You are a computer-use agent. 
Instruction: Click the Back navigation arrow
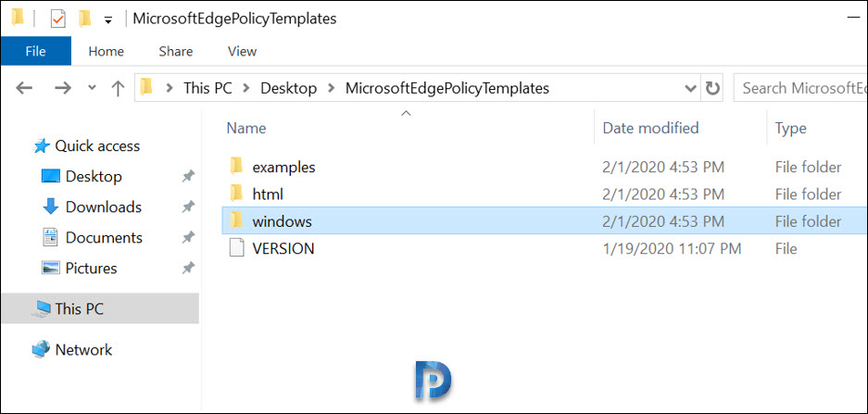click(24, 88)
